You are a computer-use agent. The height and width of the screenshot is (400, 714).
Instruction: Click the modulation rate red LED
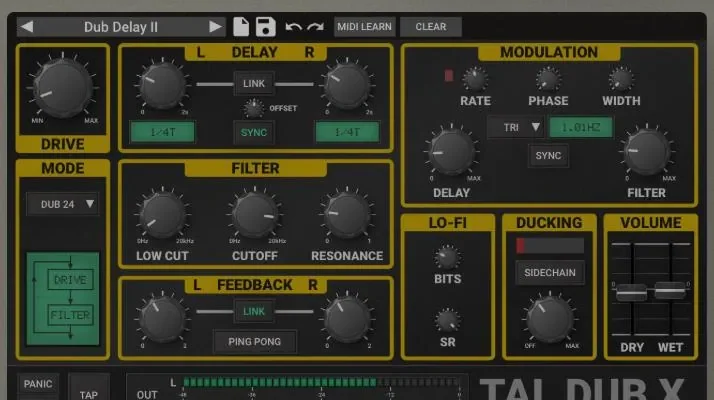point(449,76)
